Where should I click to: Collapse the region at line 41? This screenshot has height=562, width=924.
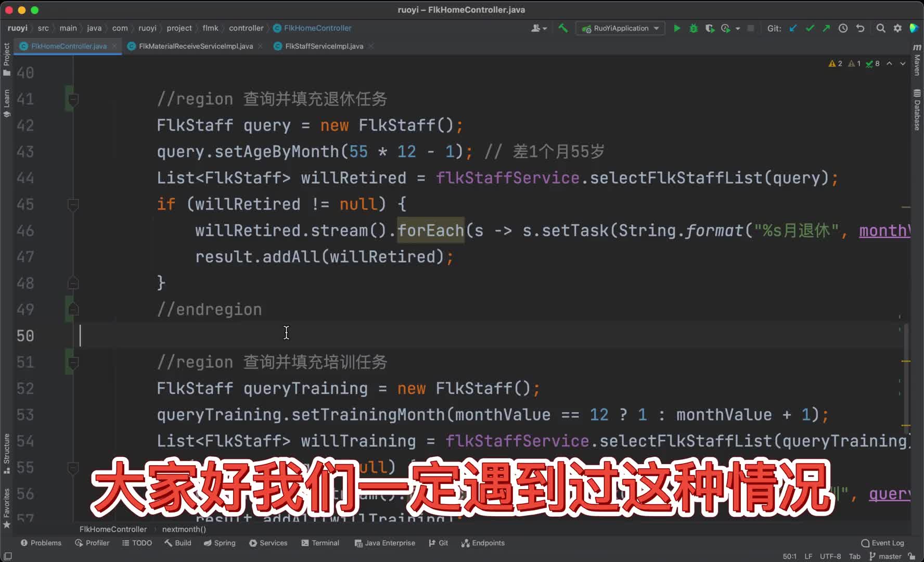(x=73, y=99)
